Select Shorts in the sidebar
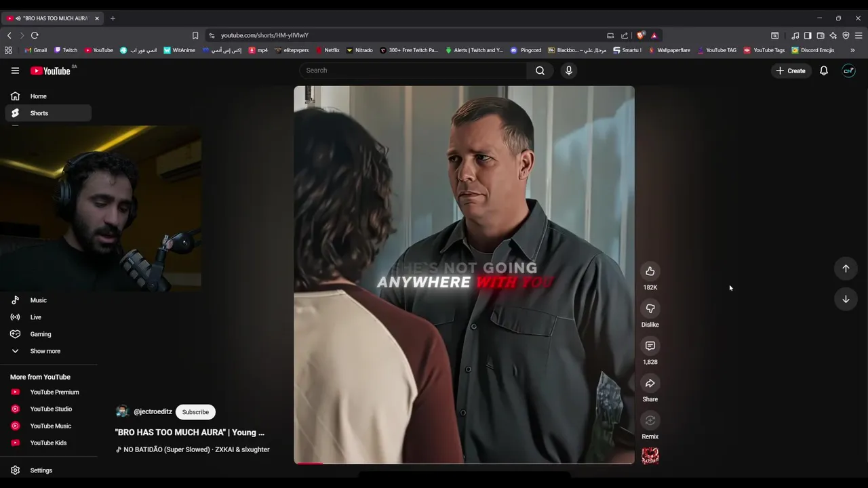The height and width of the screenshot is (488, 868). (47, 113)
